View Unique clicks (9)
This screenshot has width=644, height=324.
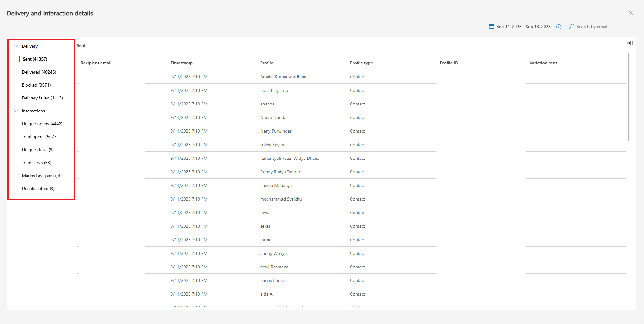click(x=38, y=150)
